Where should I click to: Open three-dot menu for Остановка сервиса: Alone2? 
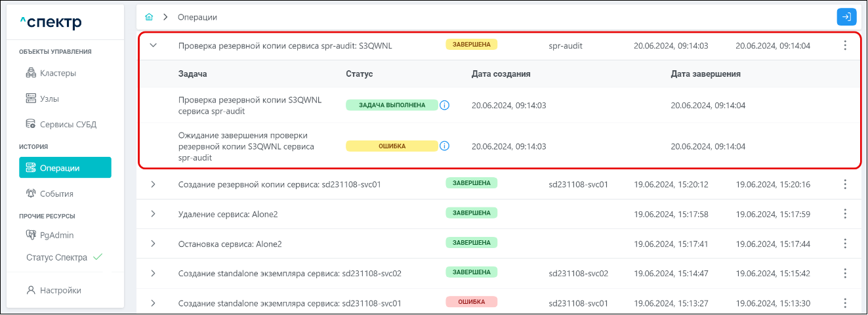[x=845, y=243]
